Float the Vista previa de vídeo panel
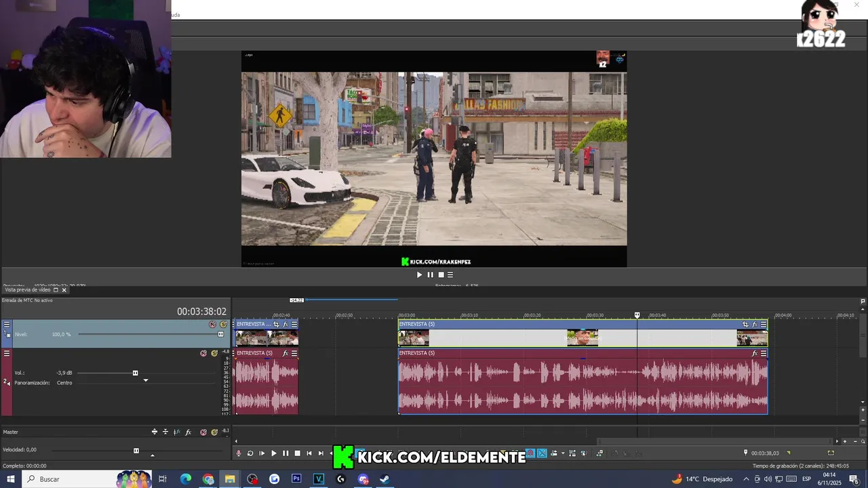 pos(56,290)
